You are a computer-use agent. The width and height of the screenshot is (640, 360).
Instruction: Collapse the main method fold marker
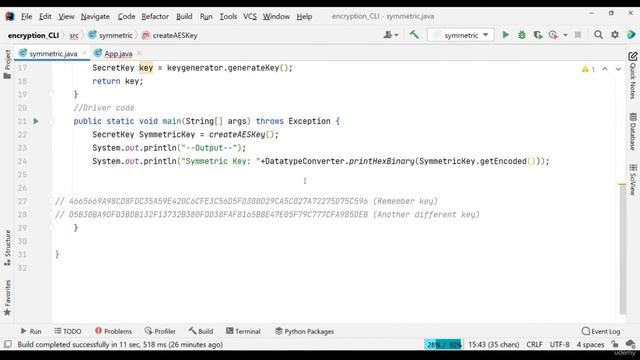pos(51,121)
